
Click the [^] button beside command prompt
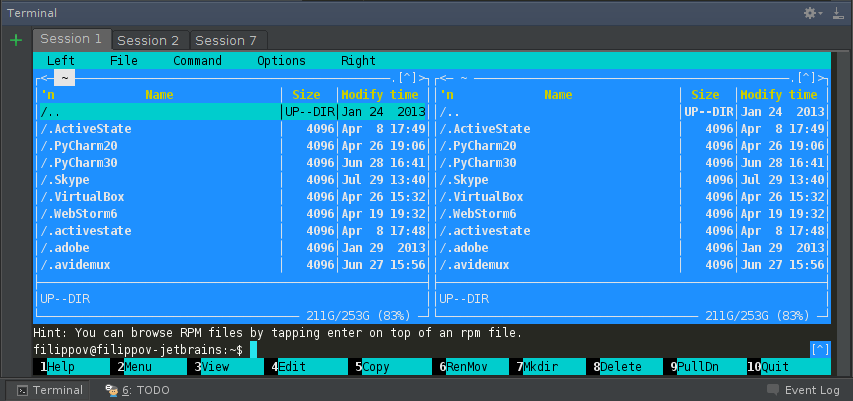click(820, 349)
